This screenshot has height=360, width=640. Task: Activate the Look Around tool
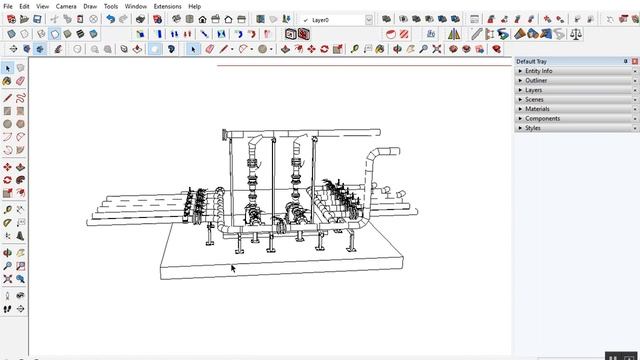click(x=20, y=296)
